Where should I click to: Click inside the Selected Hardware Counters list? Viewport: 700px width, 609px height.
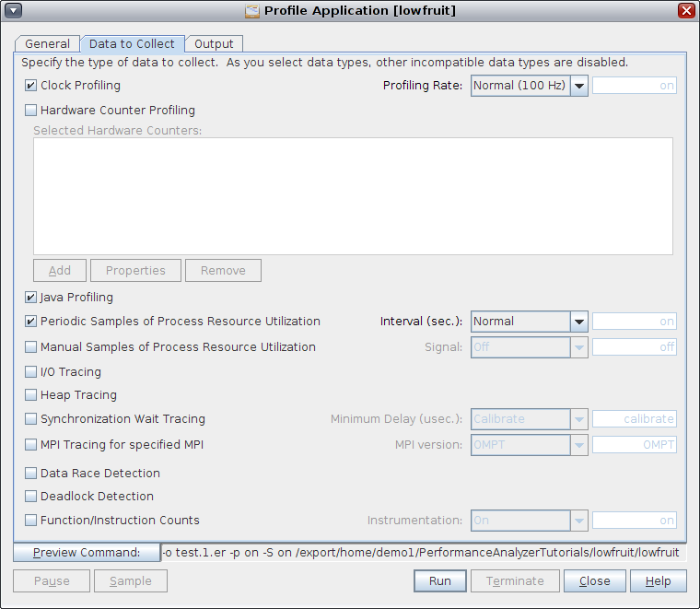pyautogui.click(x=353, y=196)
